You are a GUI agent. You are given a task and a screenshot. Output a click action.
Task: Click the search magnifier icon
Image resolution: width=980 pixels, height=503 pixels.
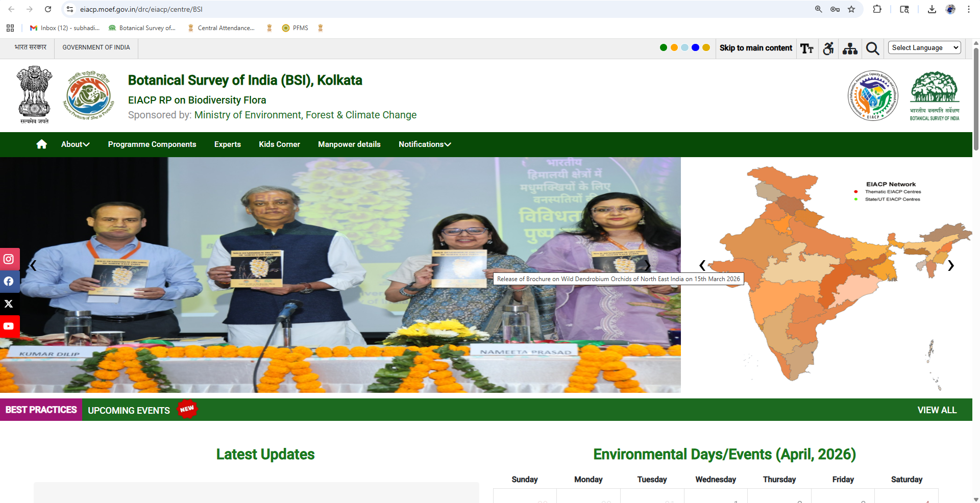click(x=872, y=48)
